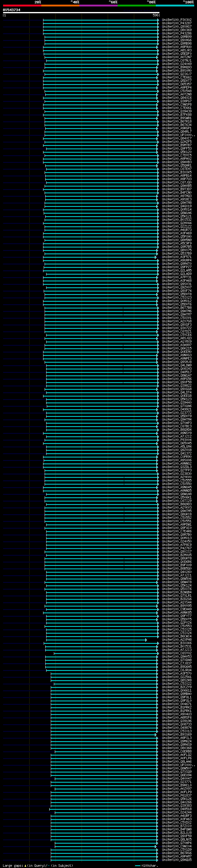Image resolution: width=197 pixels, height=868 pixels.
Task: Select label UniRef100_C7E661
Action: point(177,108)
